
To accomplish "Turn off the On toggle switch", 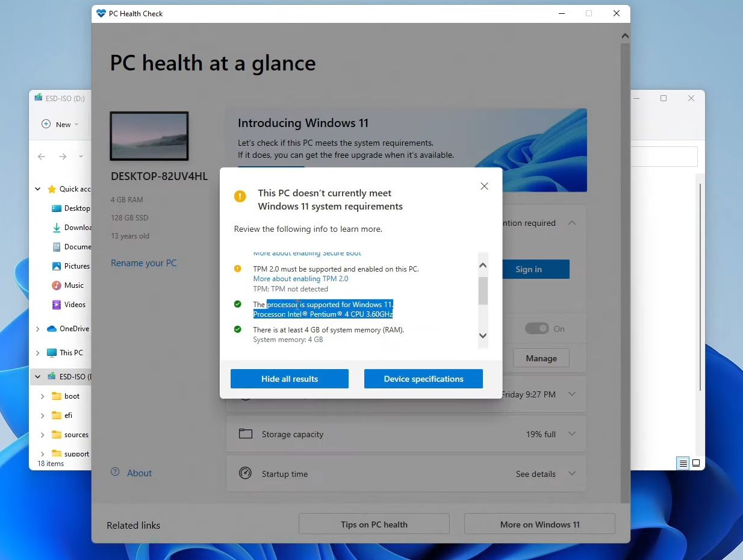I will coord(536,328).
